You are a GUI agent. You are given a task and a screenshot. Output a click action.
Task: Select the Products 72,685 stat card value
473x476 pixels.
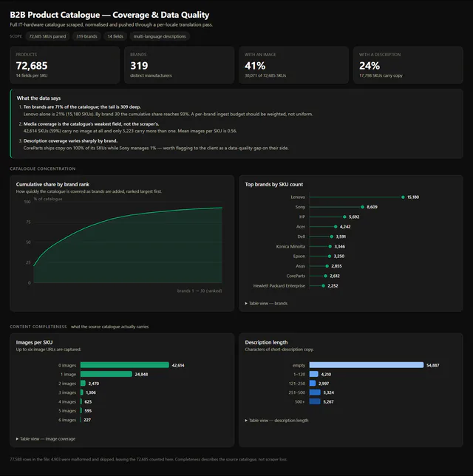[x=32, y=66]
